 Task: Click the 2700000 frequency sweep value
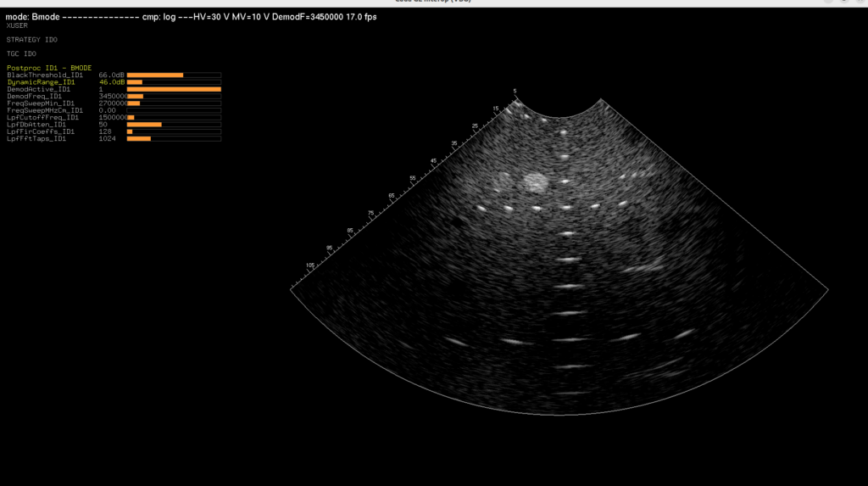[113, 103]
